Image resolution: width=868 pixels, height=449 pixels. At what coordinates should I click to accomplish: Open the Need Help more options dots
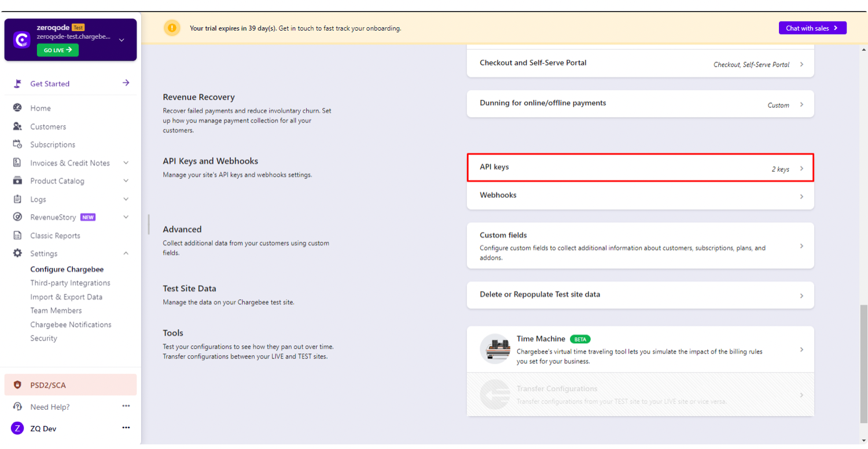click(126, 406)
